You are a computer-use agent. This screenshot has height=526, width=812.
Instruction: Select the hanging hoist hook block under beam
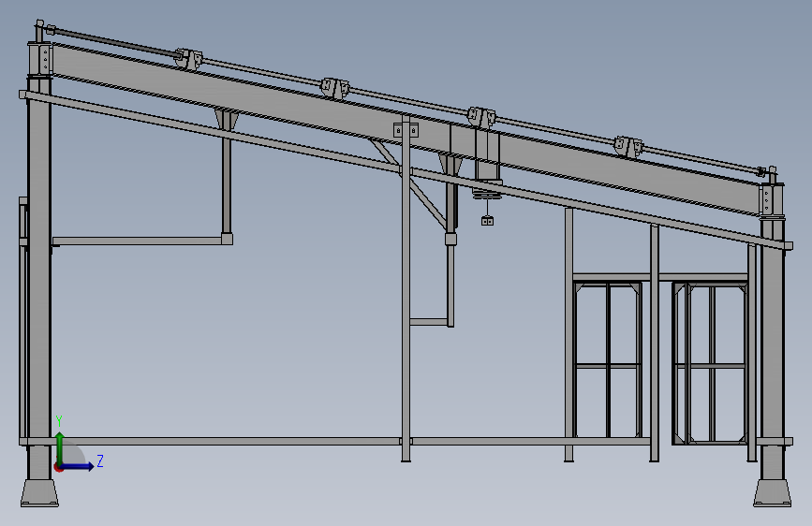click(487, 221)
